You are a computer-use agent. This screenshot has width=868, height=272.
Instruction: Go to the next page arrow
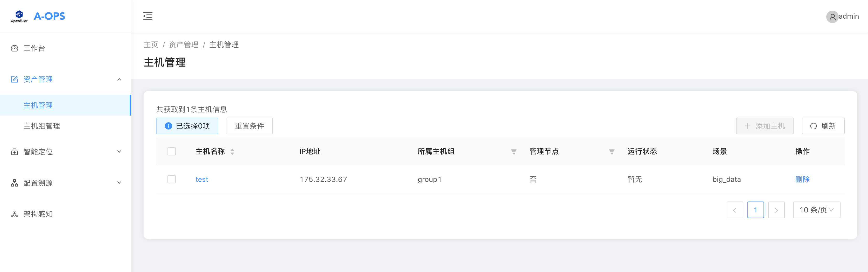776,210
